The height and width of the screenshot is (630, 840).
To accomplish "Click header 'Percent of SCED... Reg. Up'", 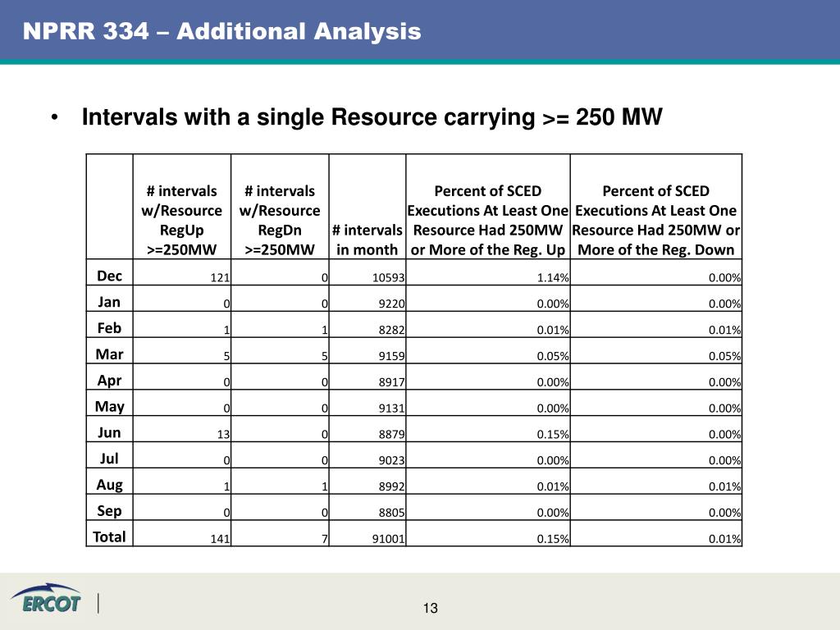I will pyautogui.click(x=487, y=220).
